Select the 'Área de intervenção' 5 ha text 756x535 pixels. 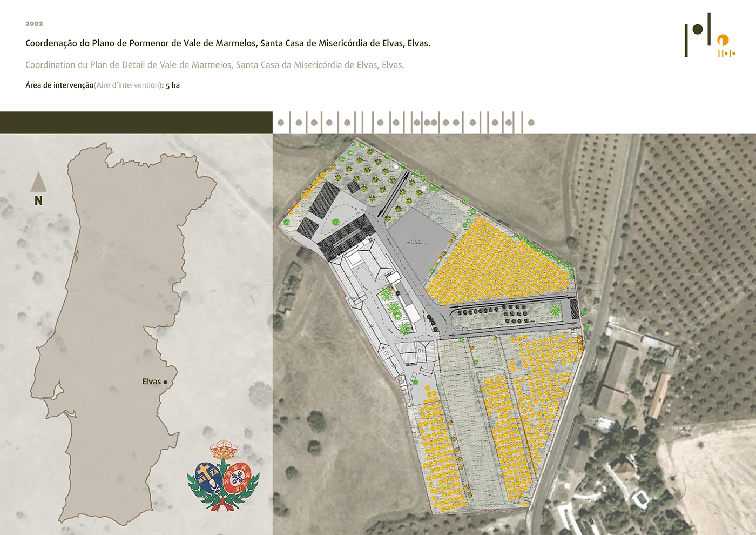tap(103, 85)
